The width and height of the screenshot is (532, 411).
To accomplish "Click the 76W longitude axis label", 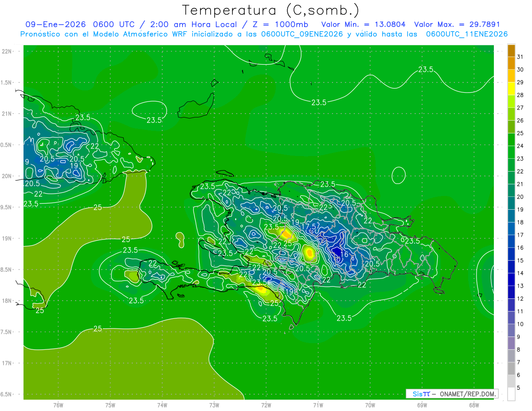I will click(58, 405).
